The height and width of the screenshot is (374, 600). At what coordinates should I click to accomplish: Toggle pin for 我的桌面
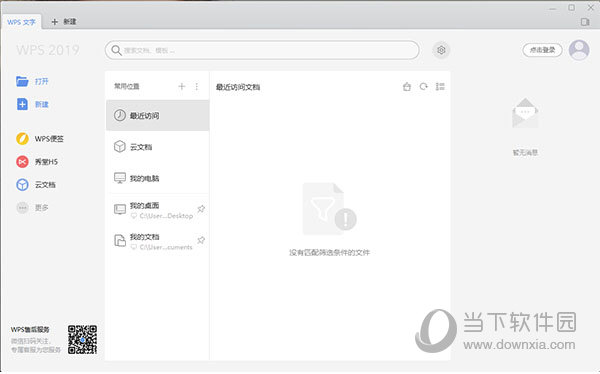click(201, 209)
